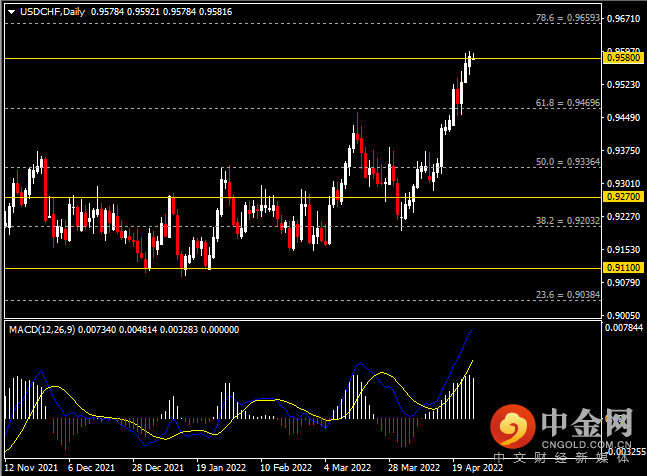
Task: Click the 4 Mar 2022 date label
Action: point(347,468)
